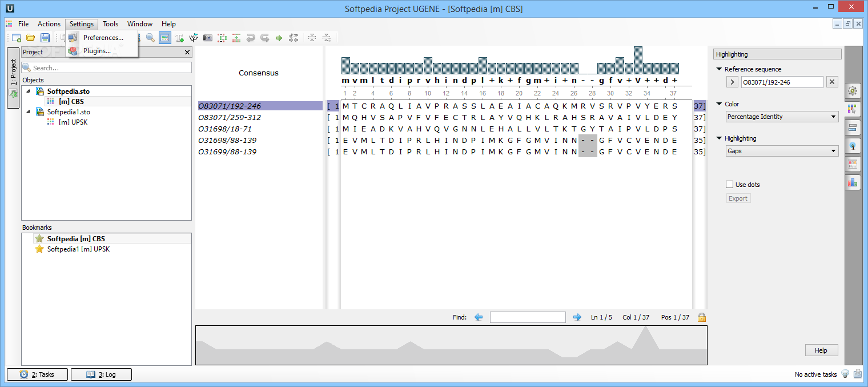The height and width of the screenshot is (387, 868).
Task: Open the Tree settings sidebar tab icon
Action: [853, 145]
